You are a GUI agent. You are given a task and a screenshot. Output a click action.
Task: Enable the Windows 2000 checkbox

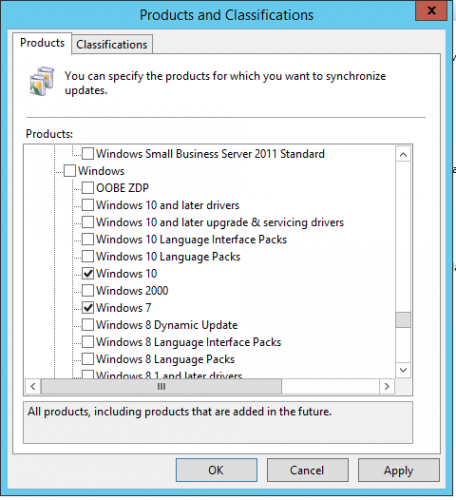[x=88, y=291]
